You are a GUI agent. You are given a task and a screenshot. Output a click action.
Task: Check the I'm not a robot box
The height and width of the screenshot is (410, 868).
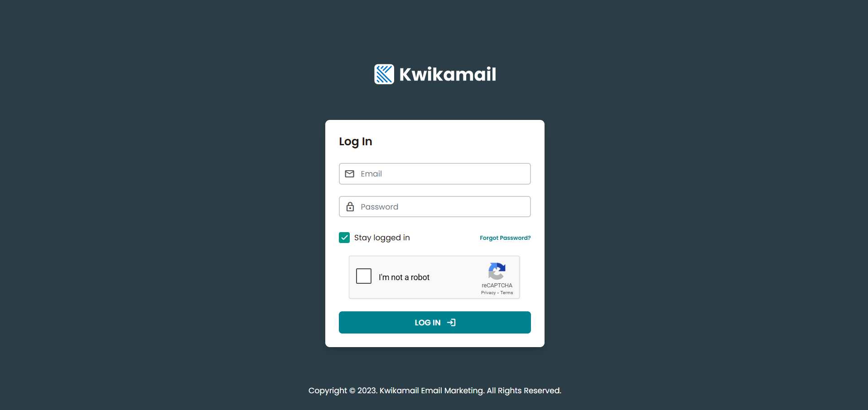pos(364,276)
